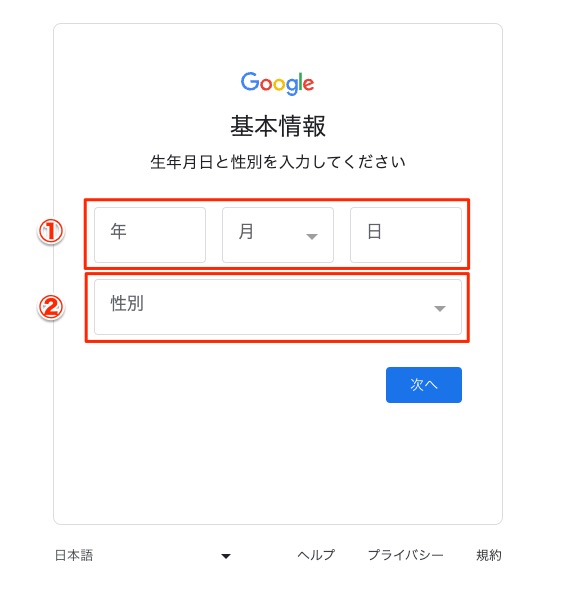Viewport: 566px width, 604px height.
Task: Click the 生年月日と性別を入力してください subtitle
Action: 278,162
